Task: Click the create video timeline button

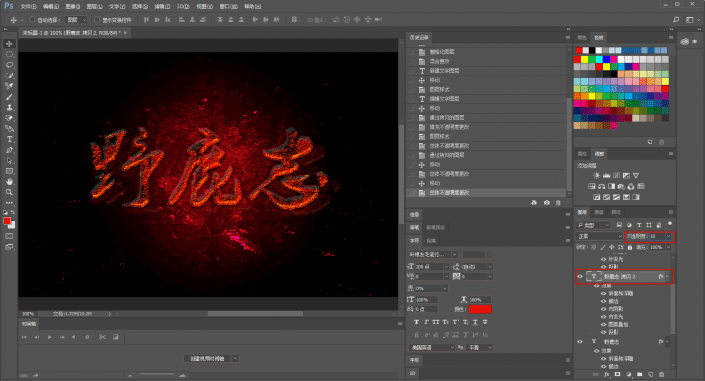Action: (207, 359)
